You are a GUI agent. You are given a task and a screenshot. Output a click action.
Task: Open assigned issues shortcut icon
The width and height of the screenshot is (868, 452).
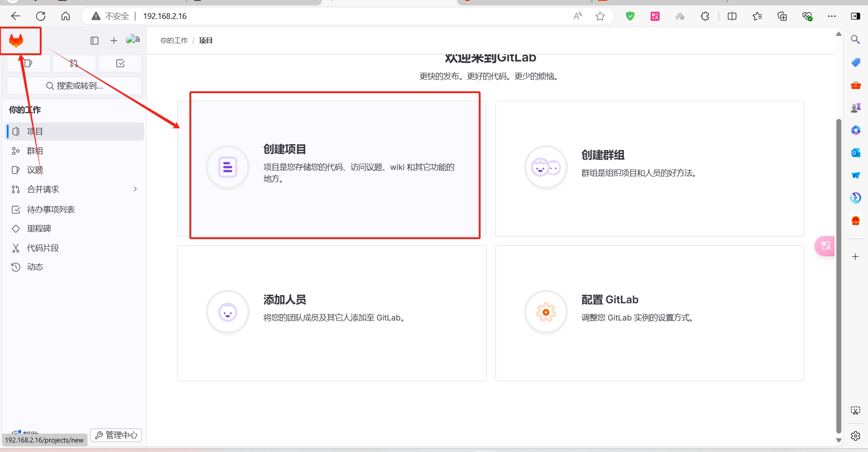(28, 63)
